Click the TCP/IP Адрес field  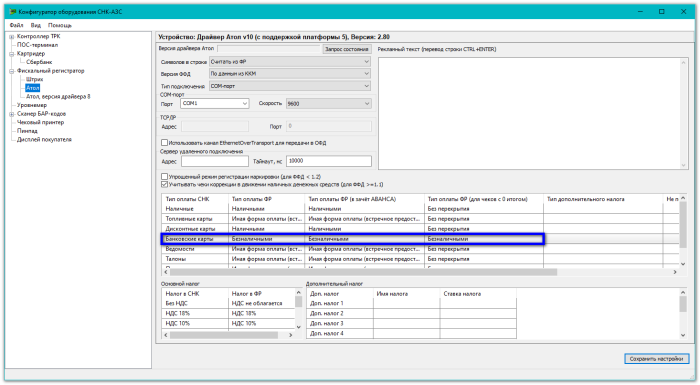[x=215, y=126]
